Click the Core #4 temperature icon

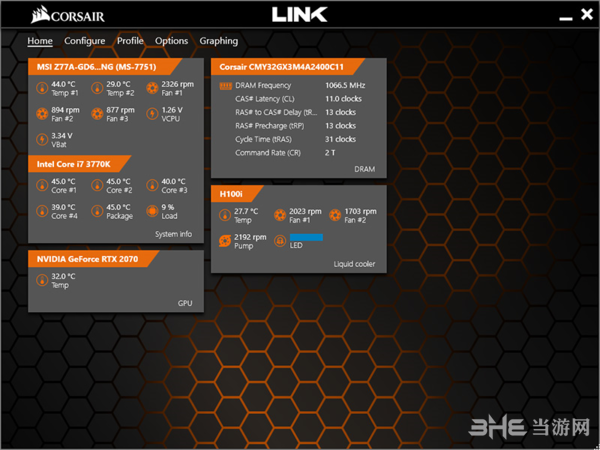pyautogui.click(x=42, y=211)
